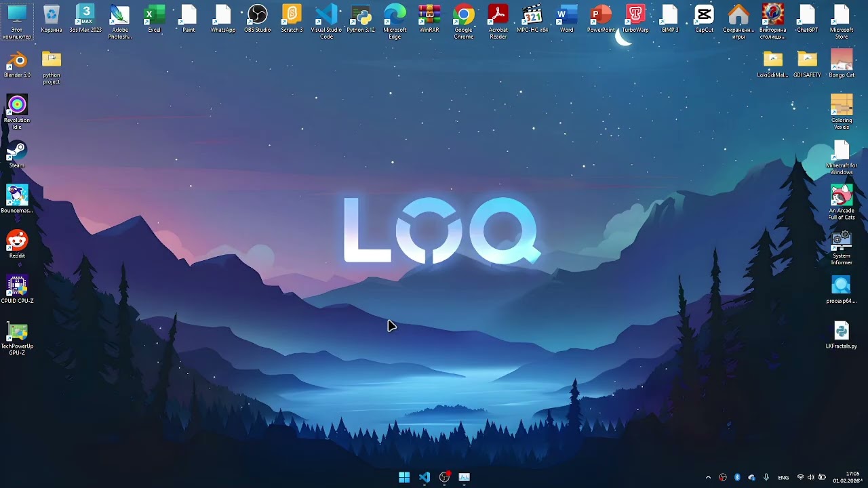Viewport: 868px width, 488px height.
Task: Select An Arcade Full of Cats shortcut
Action: [x=842, y=203]
